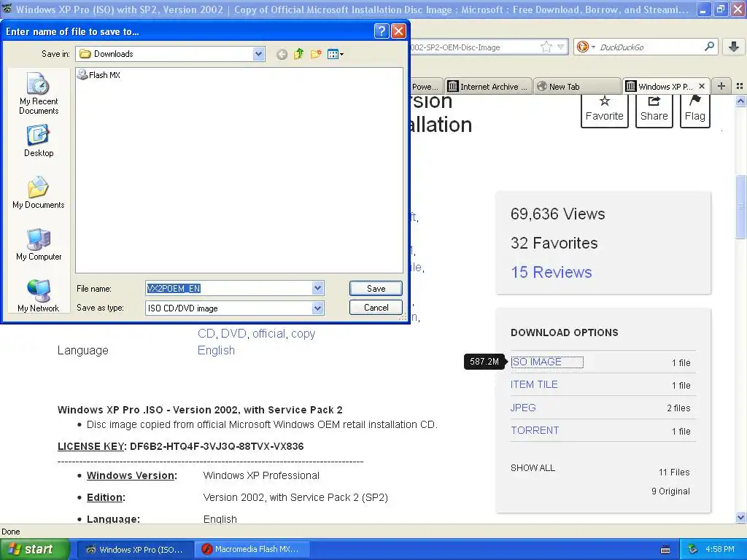Image resolution: width=747 pixels, height=560 pixels.
Task: Open browser downloads arrow button
Action: coord(734,47)
